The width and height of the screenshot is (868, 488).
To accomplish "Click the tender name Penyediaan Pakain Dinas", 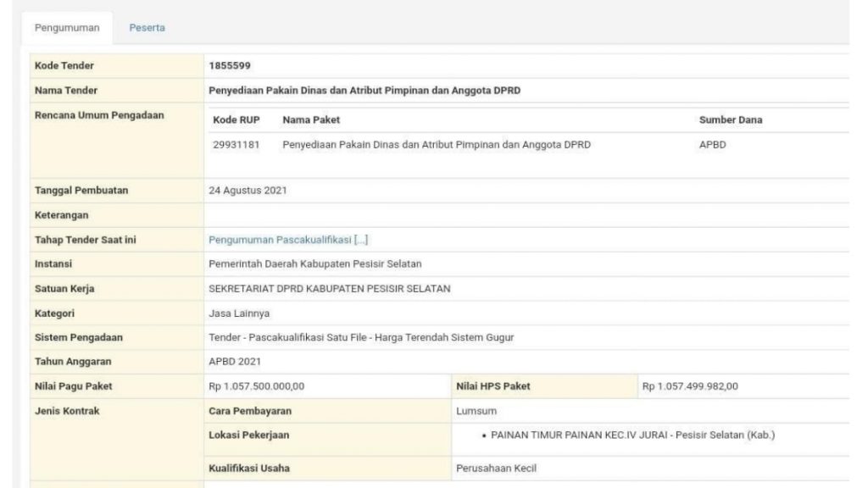I will (x=364, y=90).
